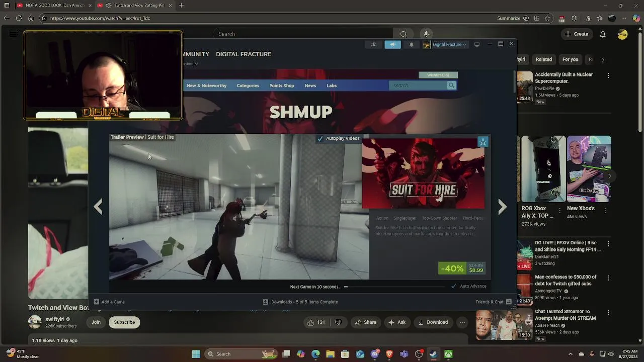Open Steam announcements megaphone icon

[x=392, y=44]
